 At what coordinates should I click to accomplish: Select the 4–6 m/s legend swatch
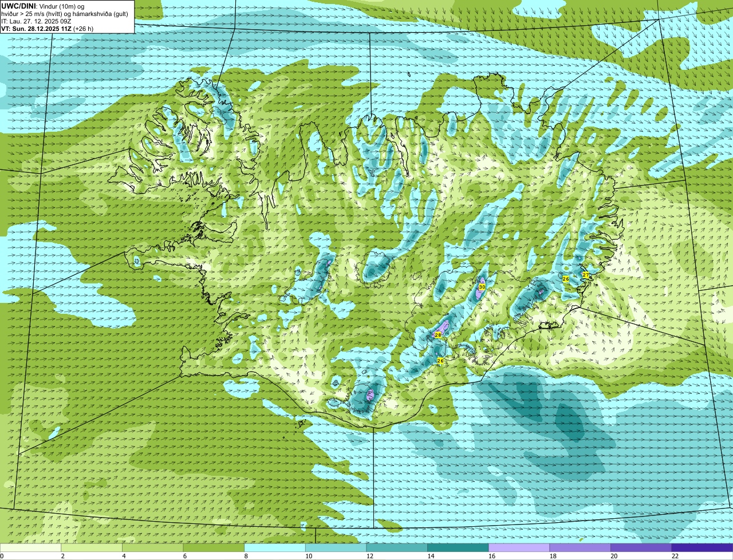(x=153, y=547)
